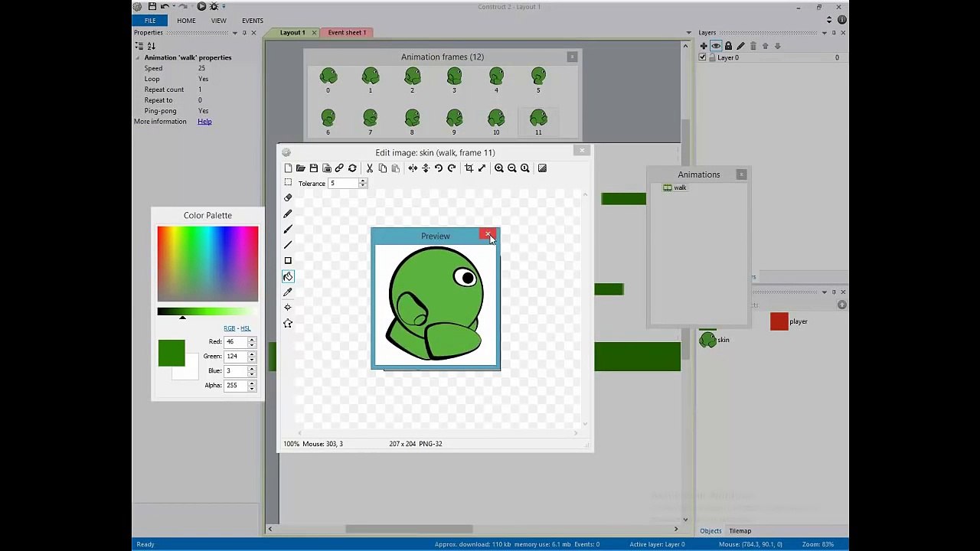Open the Layers panel dropdown arrow

click(x=823, y=33)
